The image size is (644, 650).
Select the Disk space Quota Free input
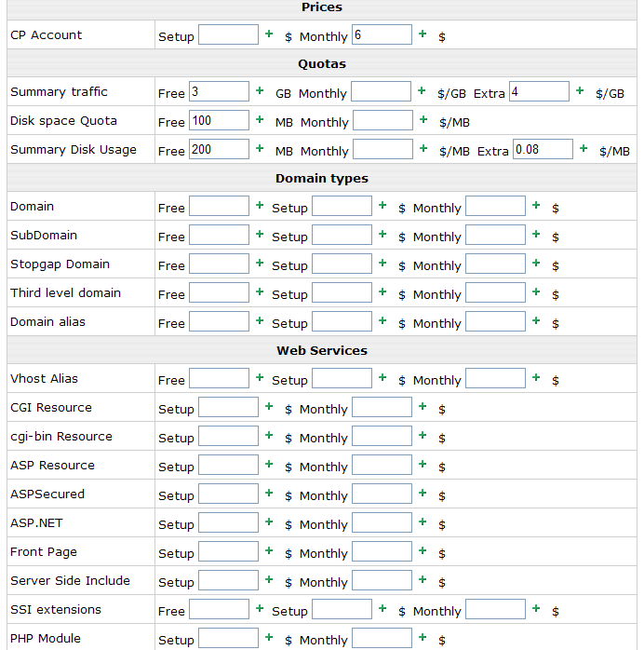219,120
